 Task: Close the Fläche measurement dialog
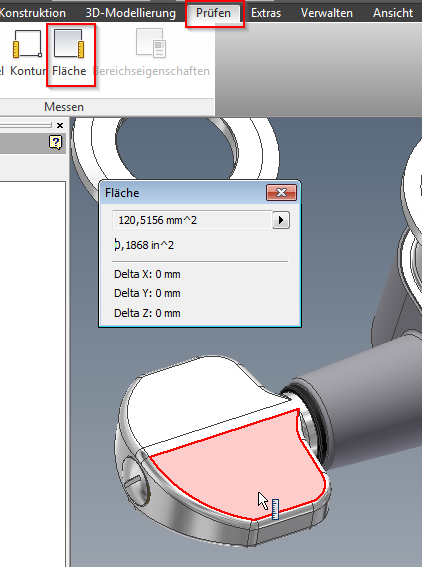tap(281, 192)
